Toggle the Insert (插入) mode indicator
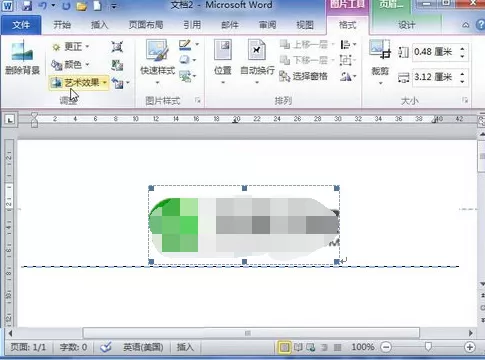This screenshot has height=360, width=485. (185, 347)
